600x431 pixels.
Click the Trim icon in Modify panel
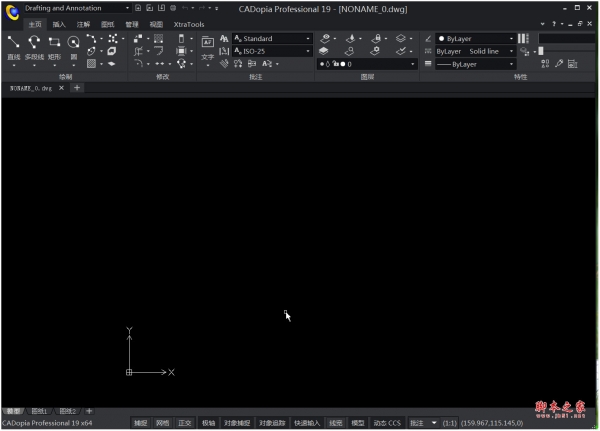[138, 51]
